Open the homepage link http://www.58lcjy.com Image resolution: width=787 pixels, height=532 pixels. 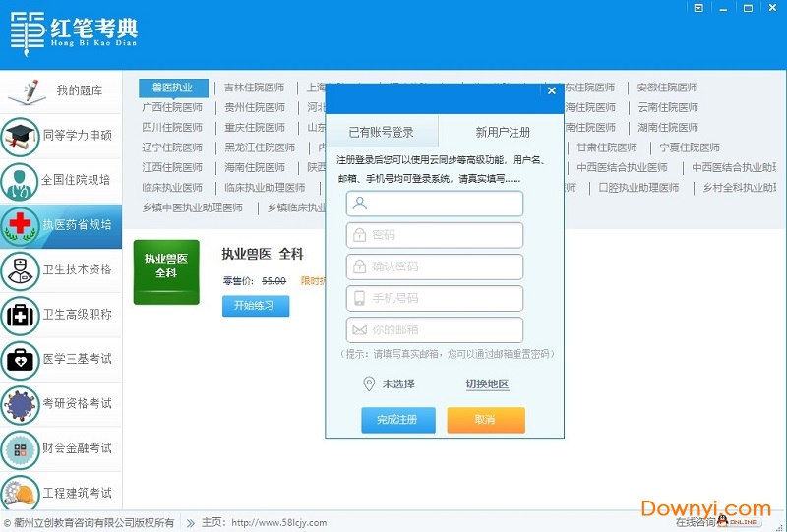(279, 523)
